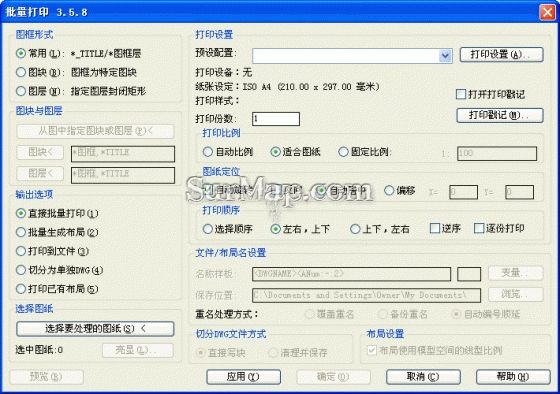Select the 左右，上下 print order radio
The height and width of the screenshot is (394, 560).
[275, 229]
